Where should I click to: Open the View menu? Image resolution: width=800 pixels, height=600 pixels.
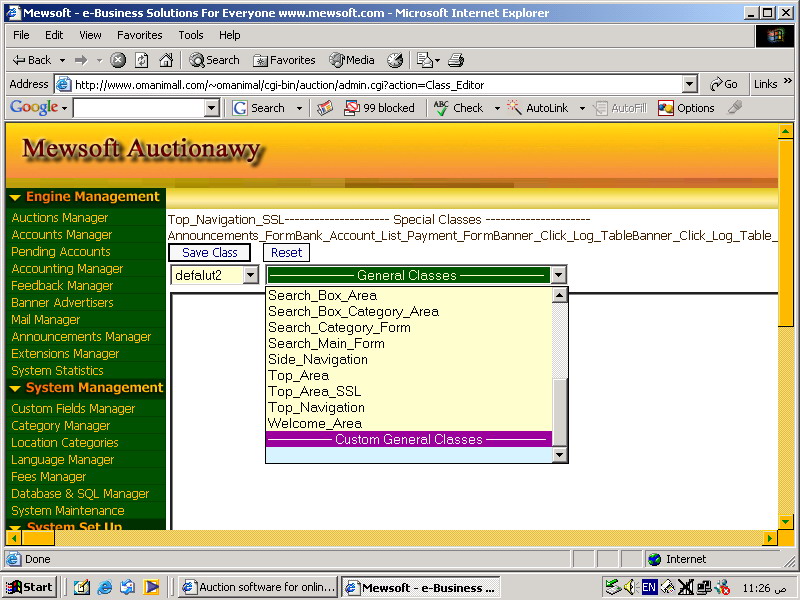coord(90,35)
